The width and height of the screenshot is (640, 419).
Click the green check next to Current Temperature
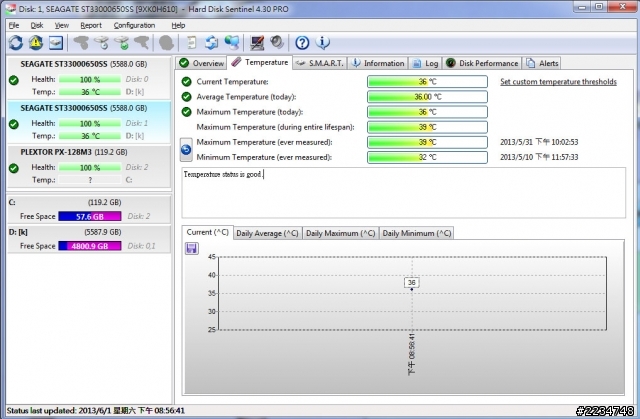tap(187, 82)
